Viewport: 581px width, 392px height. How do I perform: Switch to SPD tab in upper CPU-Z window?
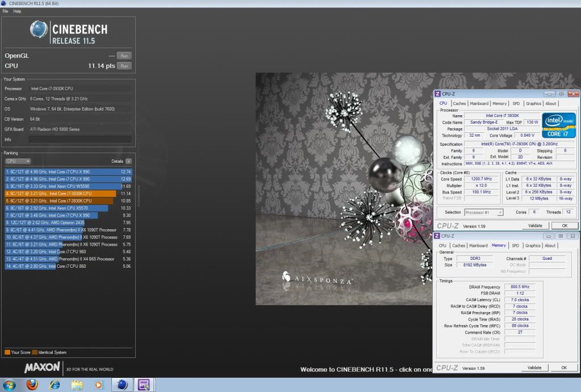pos(516,104)
